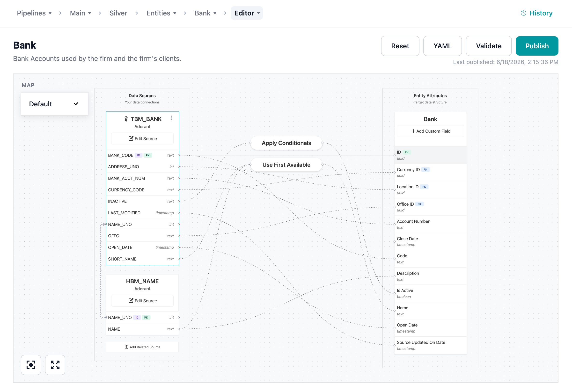Add a custom field to Bank
The width and height of the screenshot is (572, 392).
pyautogui.click(x=431, y=131)
